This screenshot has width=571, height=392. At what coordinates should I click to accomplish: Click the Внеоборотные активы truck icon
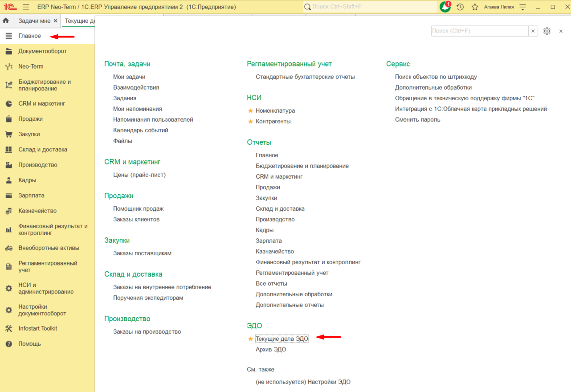8,248
